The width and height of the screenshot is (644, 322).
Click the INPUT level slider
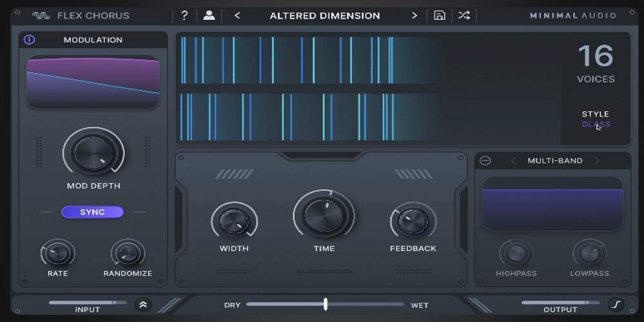(x=88, y=303)
